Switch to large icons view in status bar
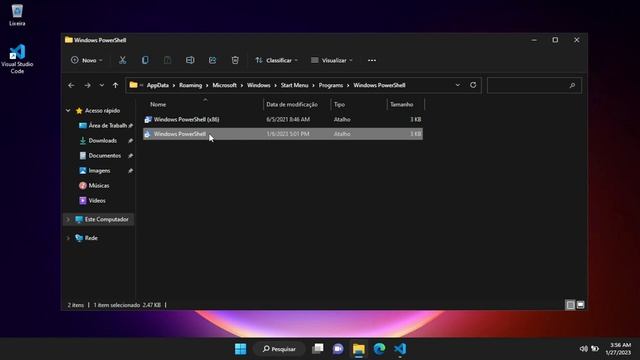Screen dimensions: 640x360 click(x=580, y=304)
